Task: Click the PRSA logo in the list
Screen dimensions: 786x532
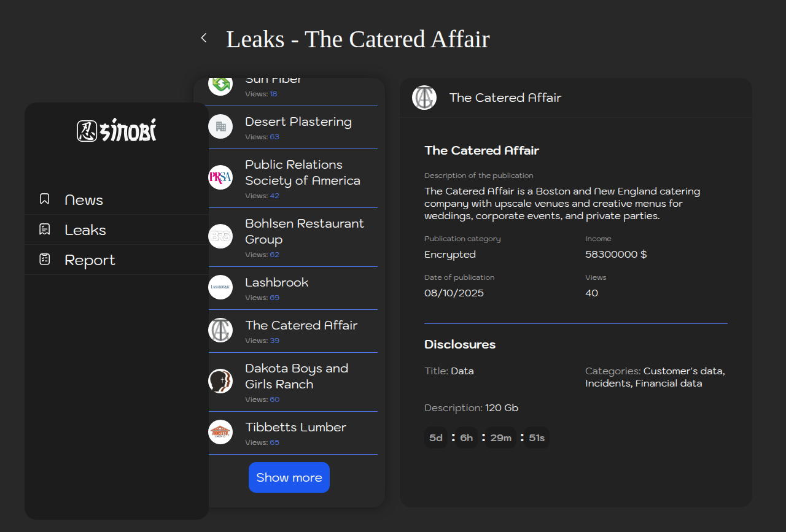Action: (220, 177)
